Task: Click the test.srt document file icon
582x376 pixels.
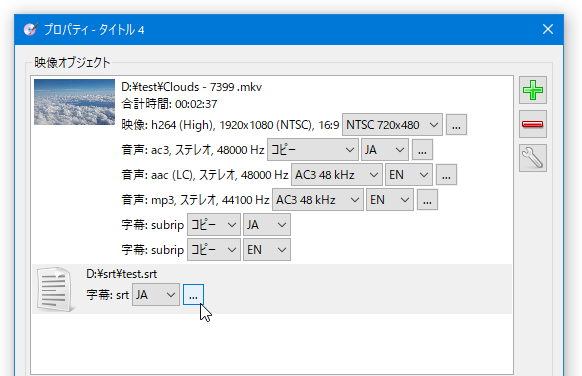Action: tap(55, 289)
